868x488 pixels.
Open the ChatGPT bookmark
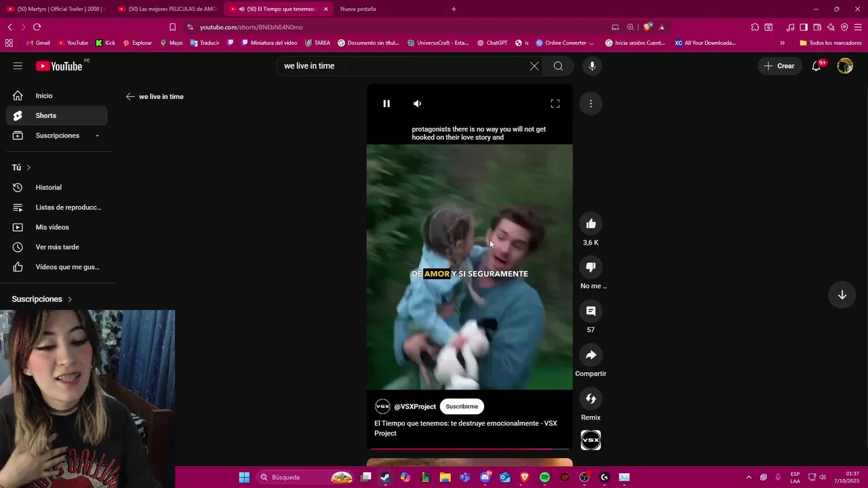tap(492, 43)
